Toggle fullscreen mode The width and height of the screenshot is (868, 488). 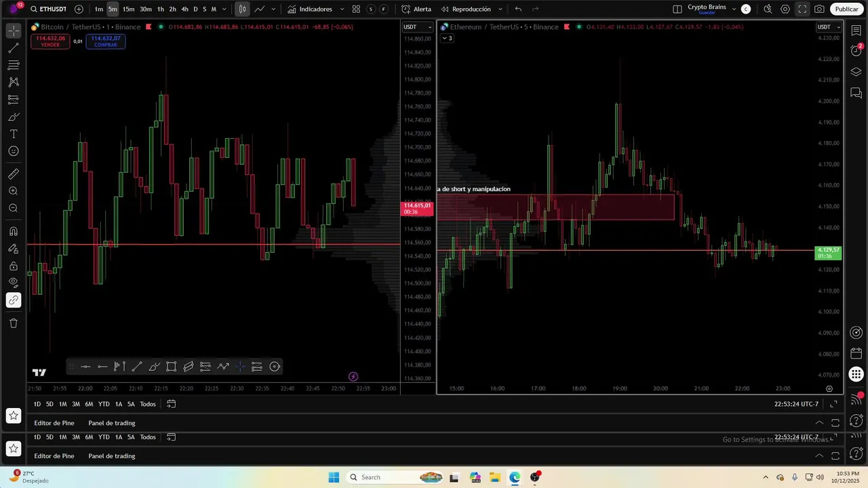802,9
